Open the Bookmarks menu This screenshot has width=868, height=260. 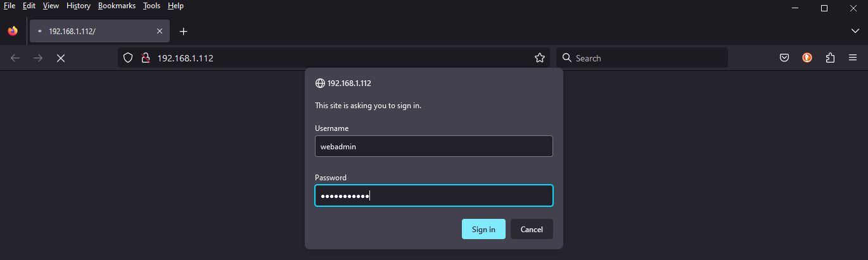117,6
